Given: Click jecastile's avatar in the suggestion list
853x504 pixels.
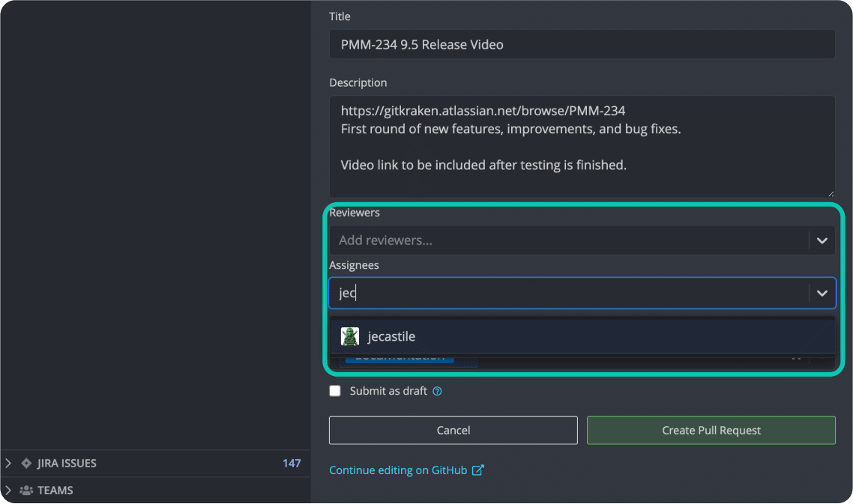Looking at the screenshot, I should (x=349, y=336).
